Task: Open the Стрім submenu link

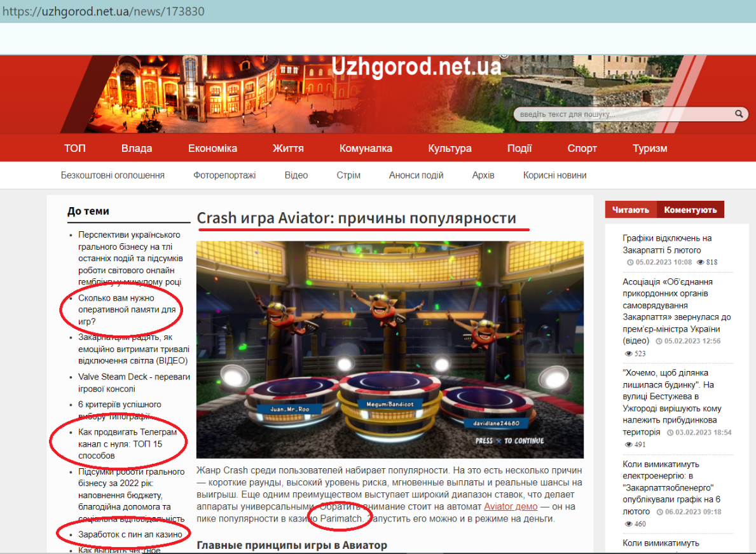Action: (348, 175)
